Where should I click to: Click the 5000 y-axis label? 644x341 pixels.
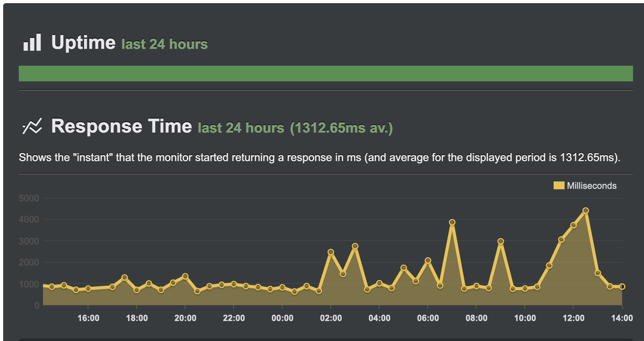coord(29,198)
